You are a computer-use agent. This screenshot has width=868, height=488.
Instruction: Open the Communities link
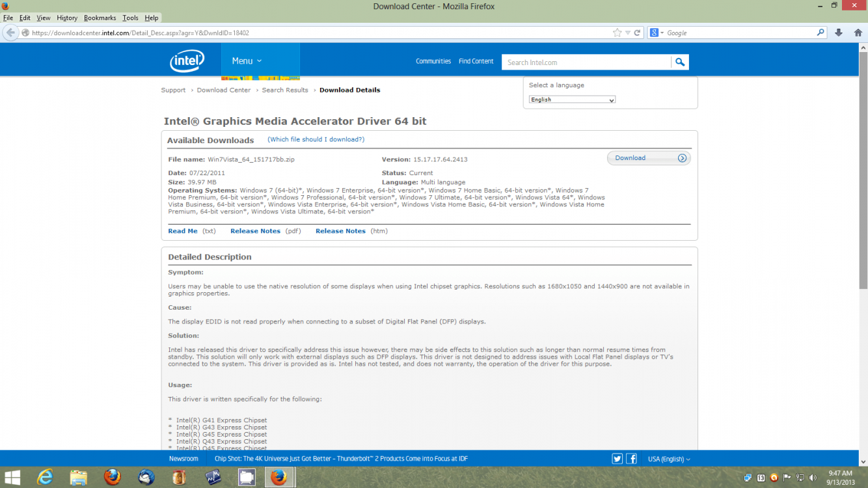coord(433,61)
